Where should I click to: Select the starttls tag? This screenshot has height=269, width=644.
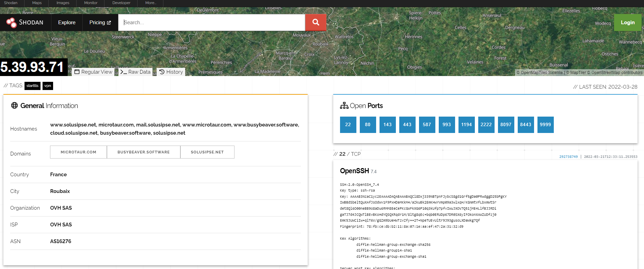(x=32, y=86)
